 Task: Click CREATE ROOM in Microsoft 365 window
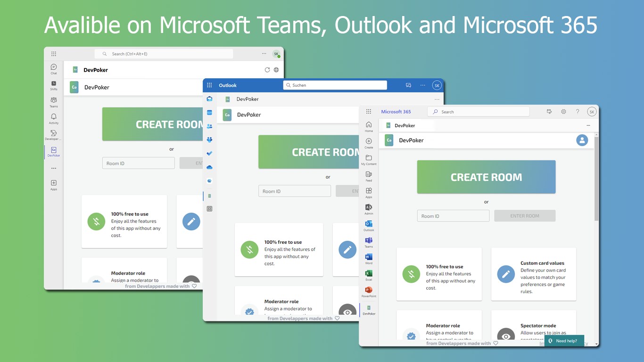[486, 177]
